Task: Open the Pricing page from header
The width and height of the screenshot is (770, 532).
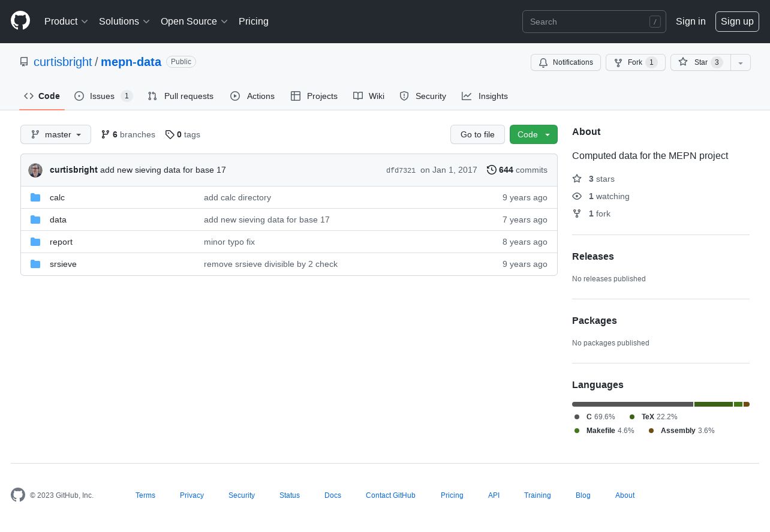Action: 254,21
